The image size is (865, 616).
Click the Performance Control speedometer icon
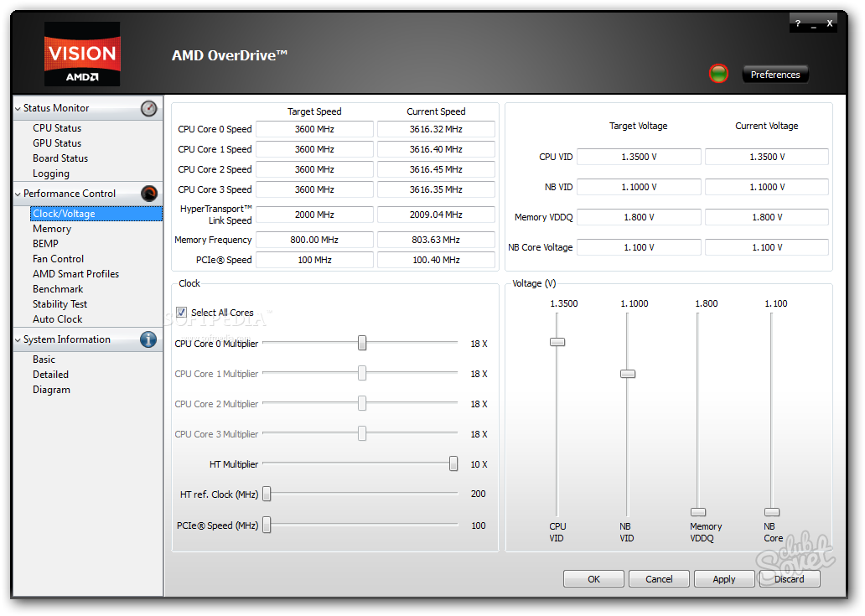(x=149, y=194)
